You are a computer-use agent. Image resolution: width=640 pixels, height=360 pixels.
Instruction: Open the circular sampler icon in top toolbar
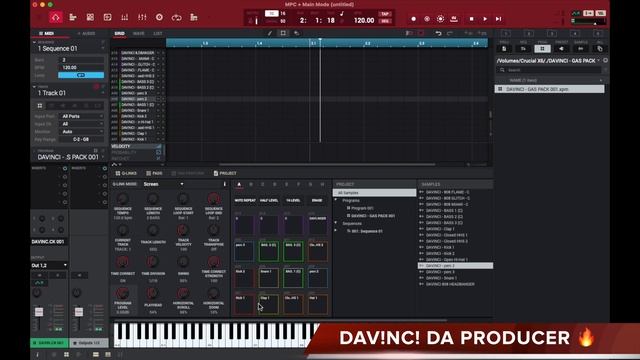[x=159, y=18]
